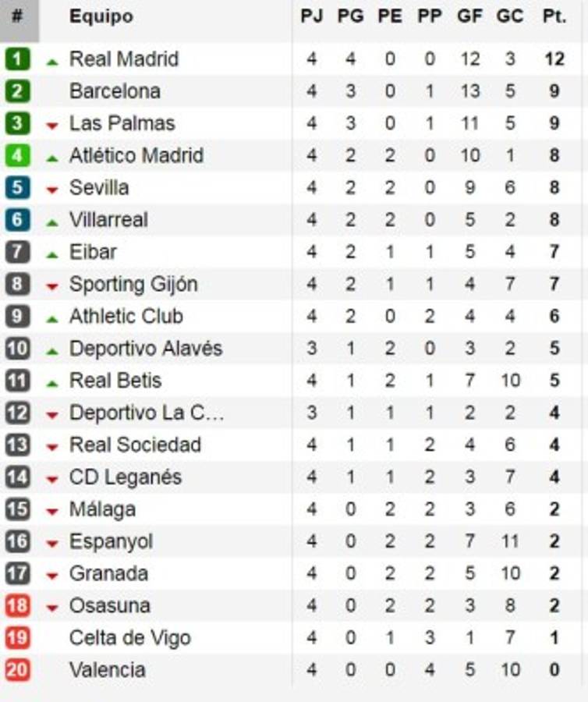Click the green up arrow beside Eibar
Image resolution: width=588 pixels, height=702 pixels.
point(52,253)
